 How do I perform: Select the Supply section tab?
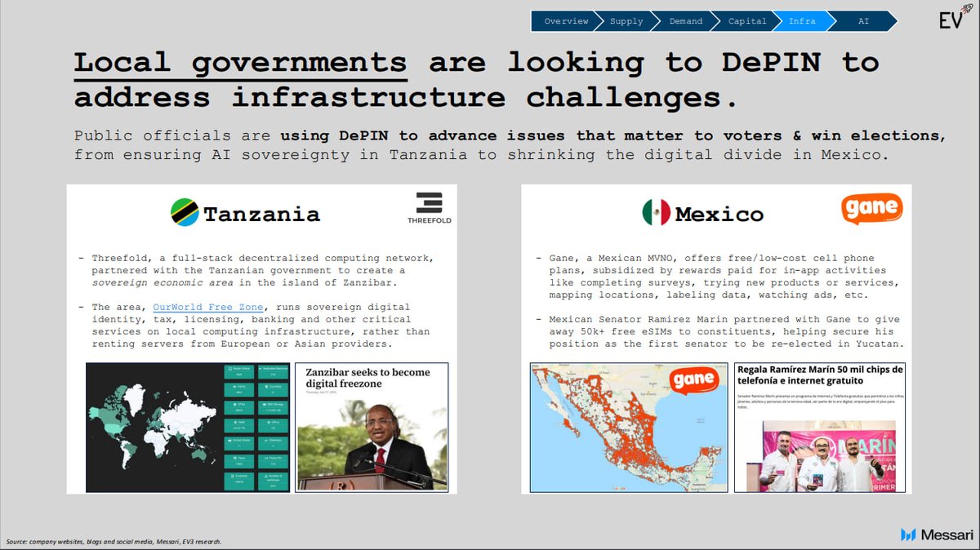coord(627,21)
